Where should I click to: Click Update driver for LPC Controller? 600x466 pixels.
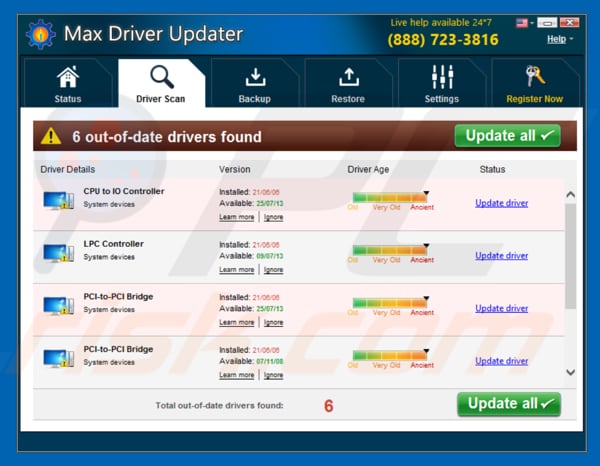click(502, 256)
